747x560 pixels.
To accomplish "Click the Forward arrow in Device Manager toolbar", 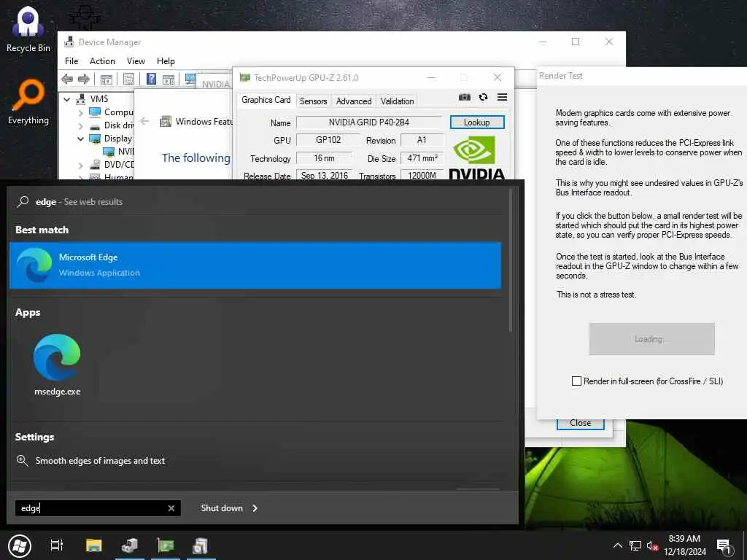I will [x=84, y=79].
